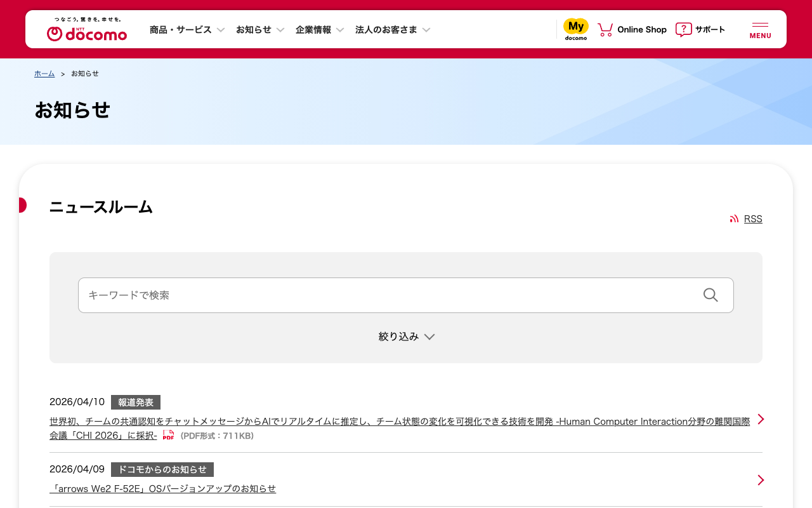
Task: Expand the 法人のお客さま menu chevron
Action: coord(426,30)
